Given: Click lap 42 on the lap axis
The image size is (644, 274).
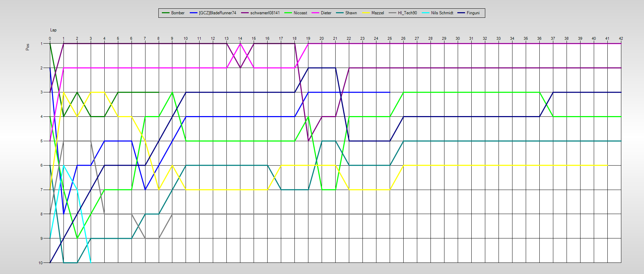Looking at the screenshot, I should tap(621, 38).
